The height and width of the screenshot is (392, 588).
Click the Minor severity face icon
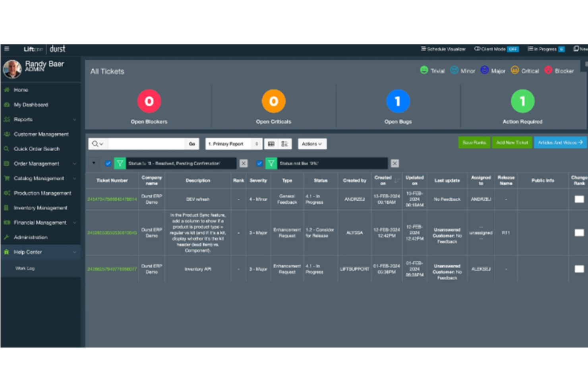(x=454, y=71)
